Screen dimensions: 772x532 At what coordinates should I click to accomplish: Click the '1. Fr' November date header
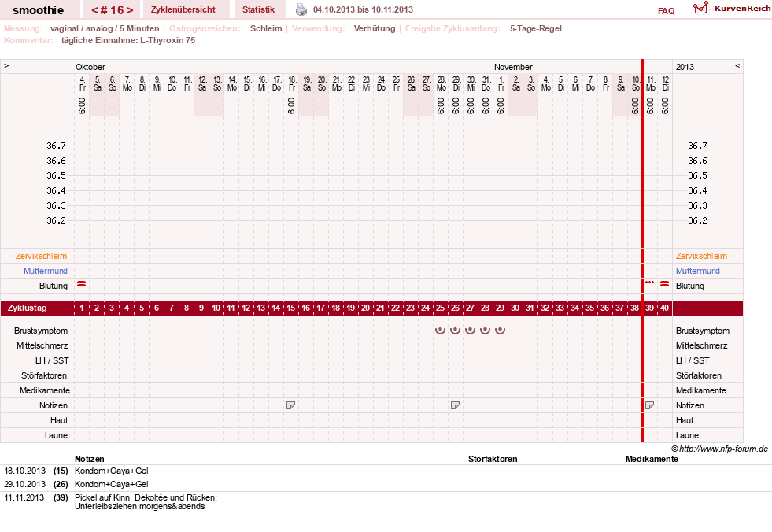tap(501, 83)
